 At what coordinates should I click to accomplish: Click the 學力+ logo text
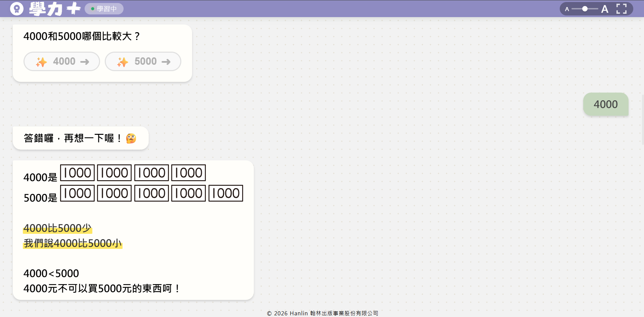point(55,9)
